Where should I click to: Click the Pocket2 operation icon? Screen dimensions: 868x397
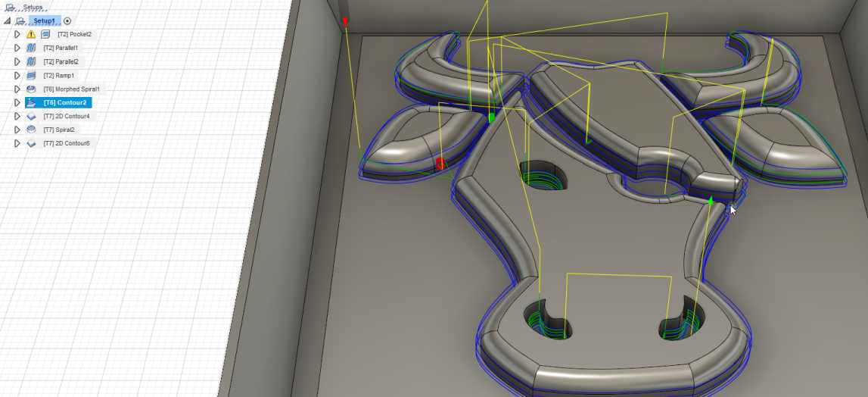pyautogui.click(x=45, y=34)
